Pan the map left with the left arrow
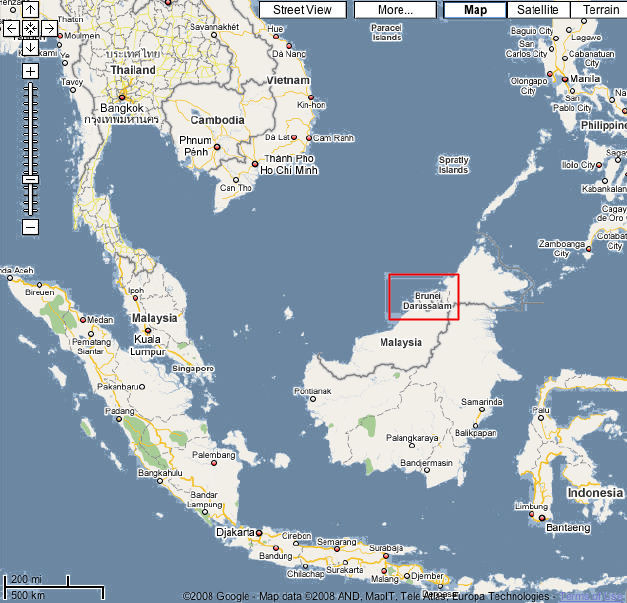This screenshot has height=603, width=627. click(11, 28)
